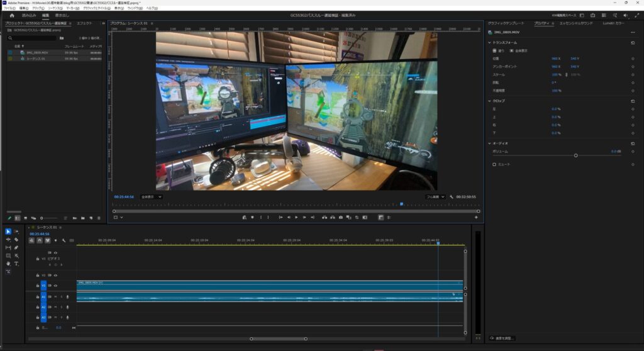
Task: Toggle V1 track targeting
Action: (43, 285)
